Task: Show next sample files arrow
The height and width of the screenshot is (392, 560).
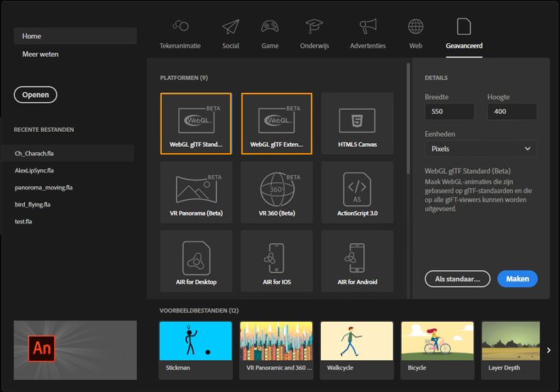Action: pyautogui.click(x=549, y=350)
